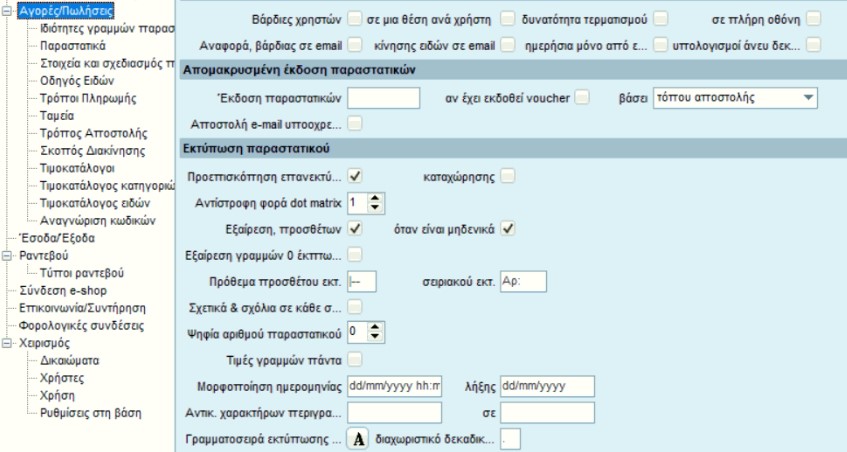Click the 'Έκδοση παραστατικών' input field
Viewport: 847px width, 452px height.
(384, 98)
